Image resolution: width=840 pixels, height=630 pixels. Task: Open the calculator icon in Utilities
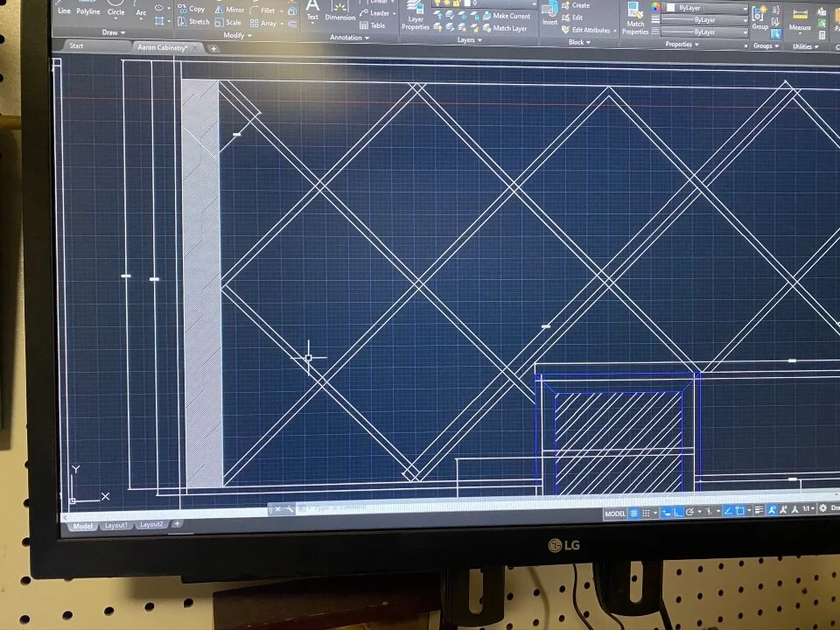click(822, 35)
